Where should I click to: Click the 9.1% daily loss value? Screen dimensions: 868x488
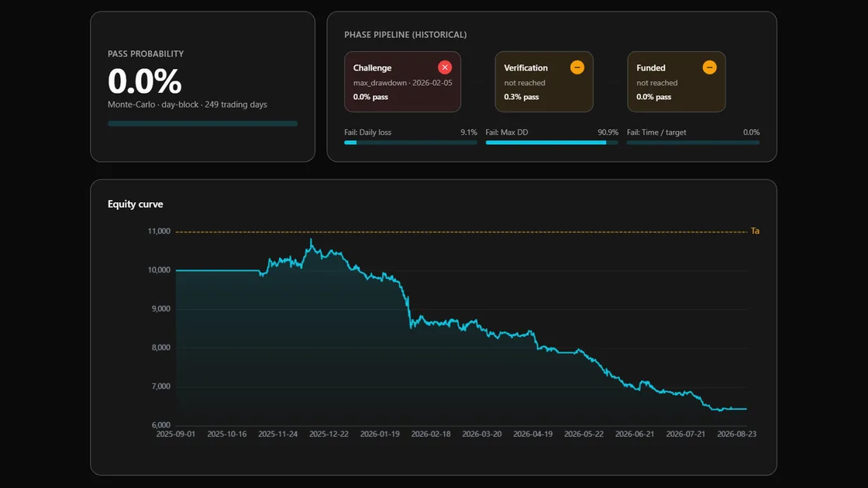tap(468, 132)
